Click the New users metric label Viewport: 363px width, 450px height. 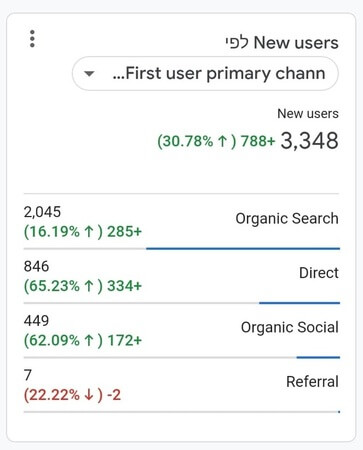[308, 114]
